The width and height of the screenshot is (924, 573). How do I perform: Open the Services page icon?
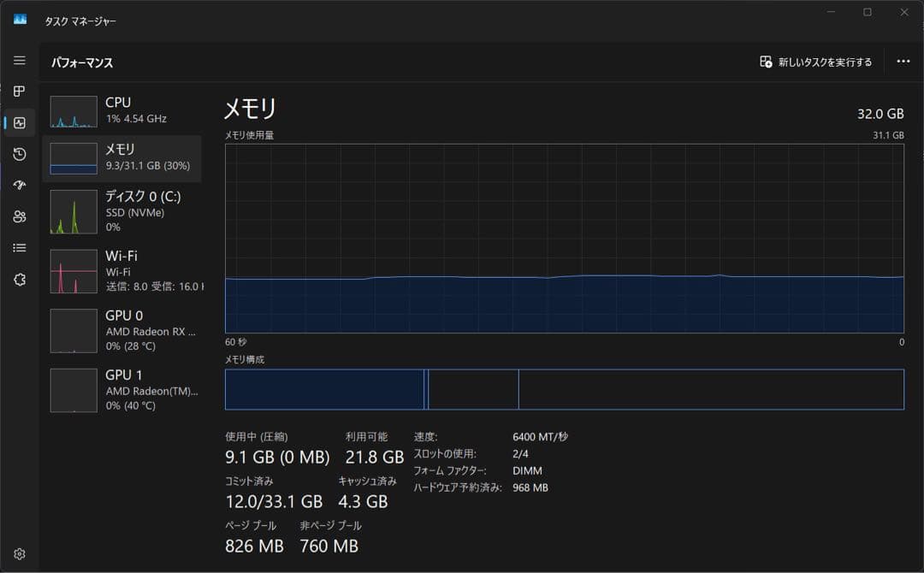click(19, 278)
